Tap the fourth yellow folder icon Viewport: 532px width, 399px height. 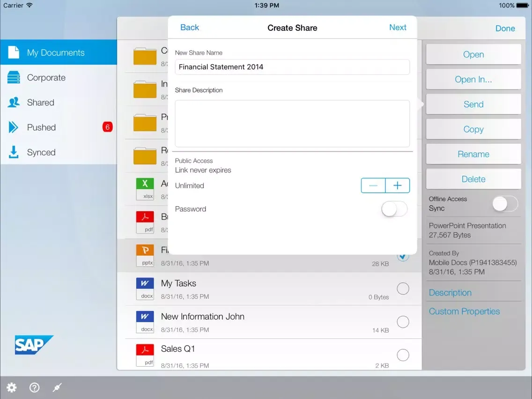[145, 156]
